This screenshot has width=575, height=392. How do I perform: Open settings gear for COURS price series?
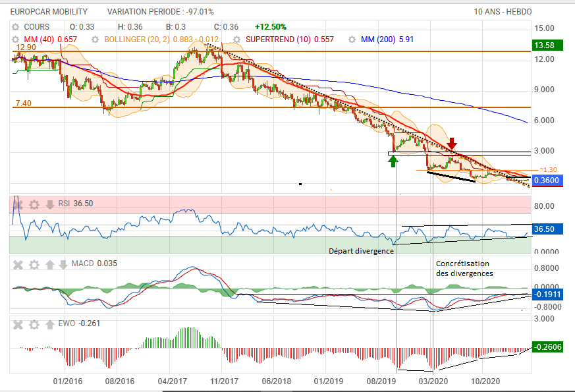pos(15,27)
